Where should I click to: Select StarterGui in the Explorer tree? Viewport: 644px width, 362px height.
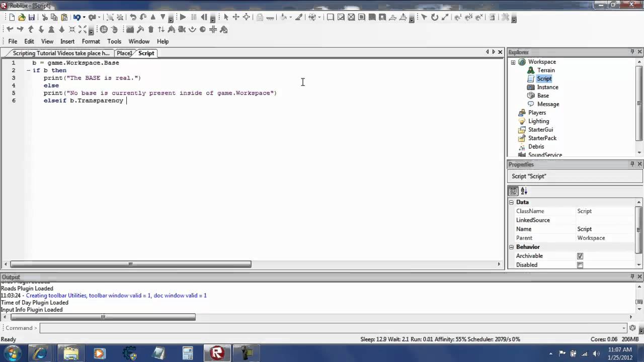coord(540,130)
